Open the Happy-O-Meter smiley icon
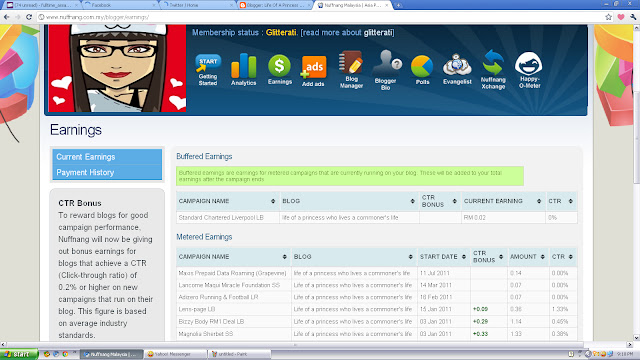The height and width of the screenshot is (360, 640). click(529, 70)
